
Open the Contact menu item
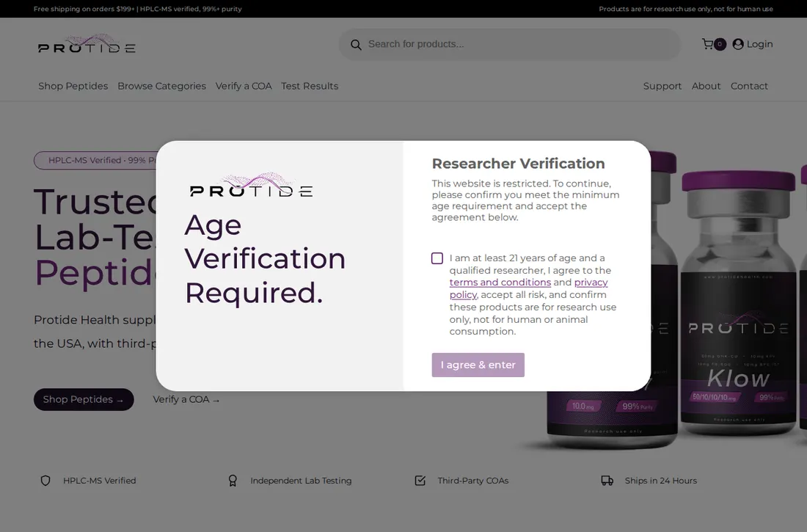749,86
